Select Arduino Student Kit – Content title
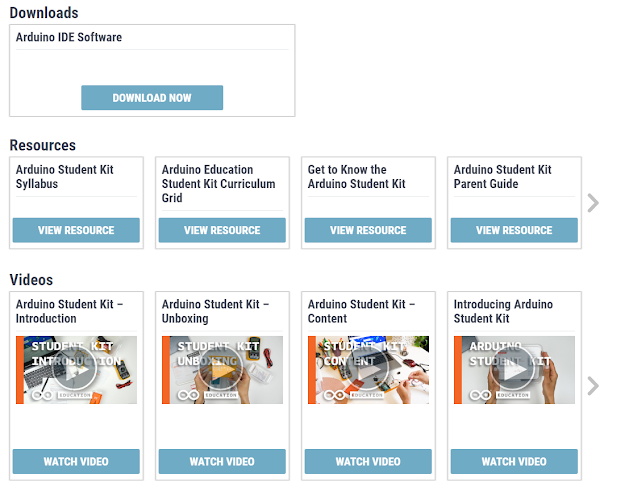This screenshot has width=625, height=491. (361, 311)
